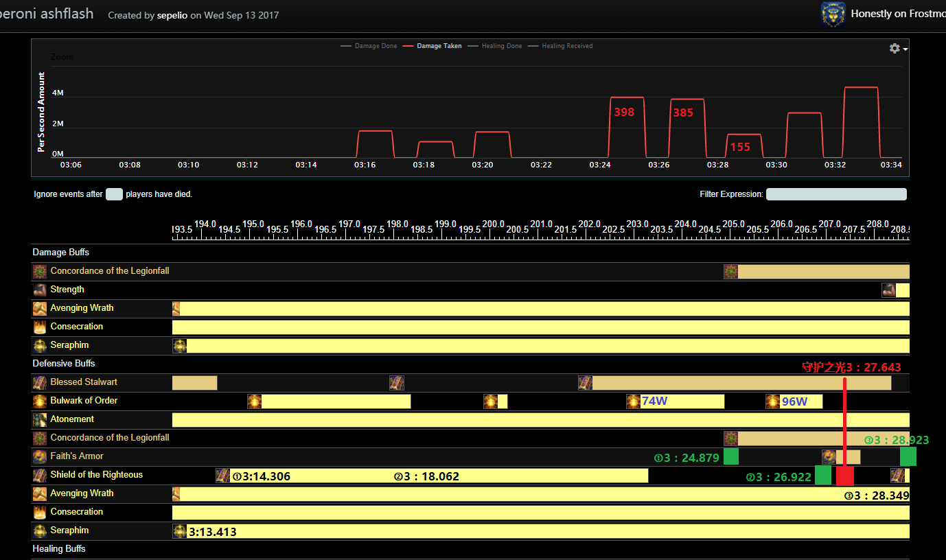Click Faith's Armor timeline start icon
This screenshot has height=560, width=946.
coord(829,457)
